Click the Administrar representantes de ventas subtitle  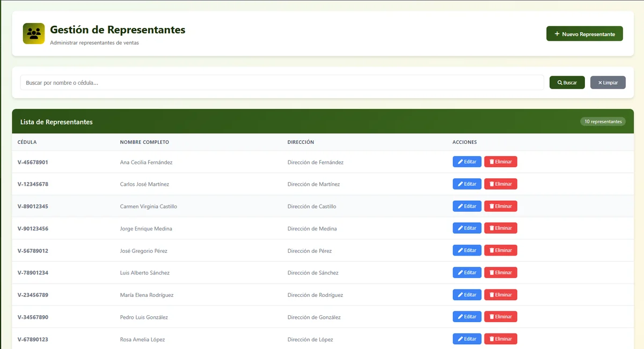click(x=94, y=43)
